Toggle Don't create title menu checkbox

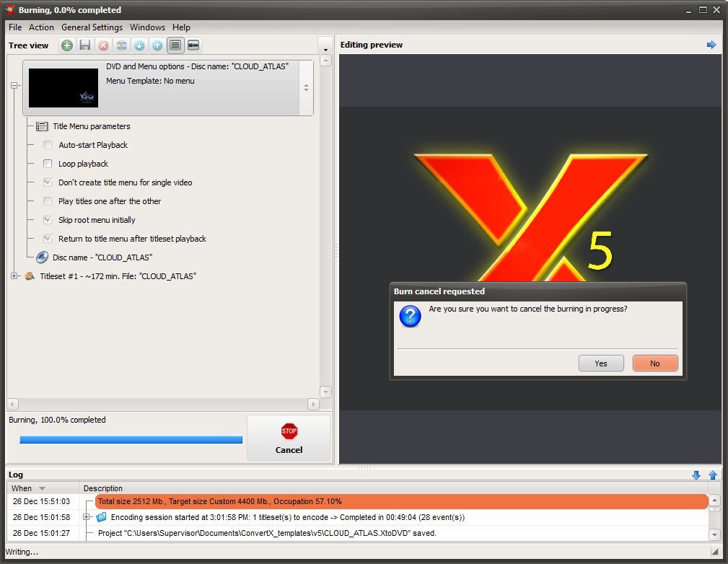click(48, 182)
